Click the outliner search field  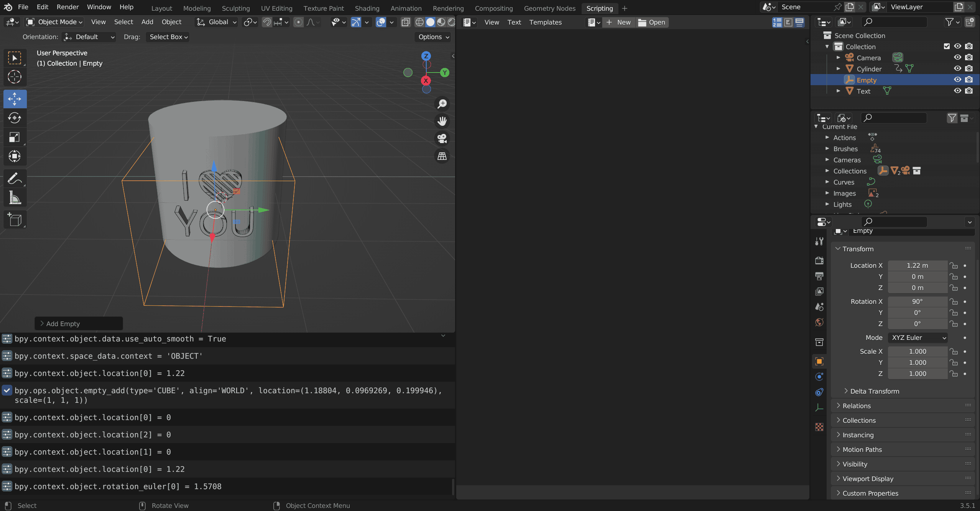(x=894, y=22)
